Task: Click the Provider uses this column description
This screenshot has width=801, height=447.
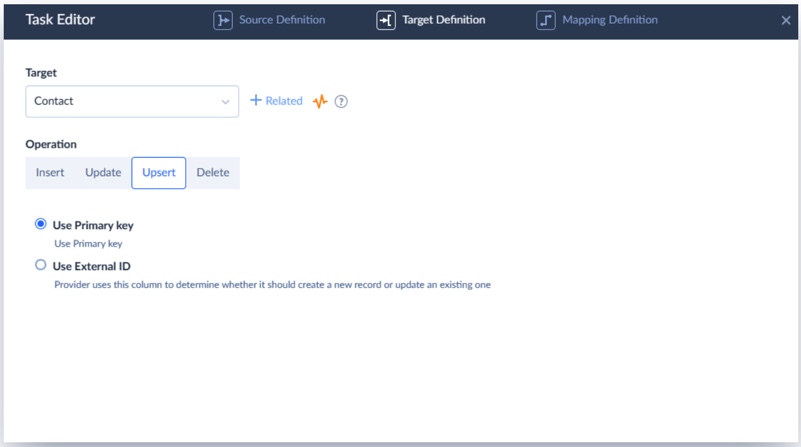Action: [272, 285]
